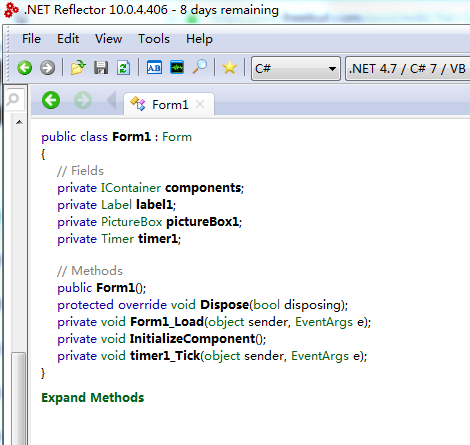Screen dimensions: 470x445
Task: Click the Label type link
Action: pyautogui.click(x=116, y=205)
